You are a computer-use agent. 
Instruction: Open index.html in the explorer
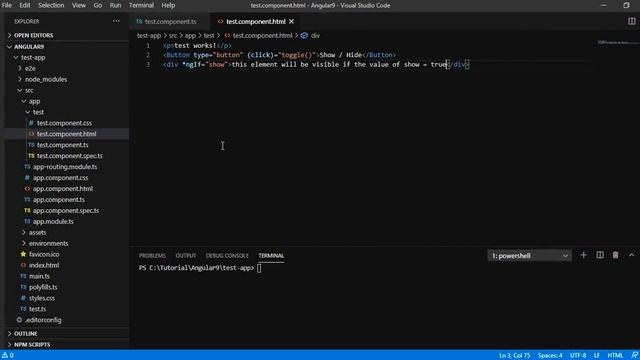coord(44,265)
